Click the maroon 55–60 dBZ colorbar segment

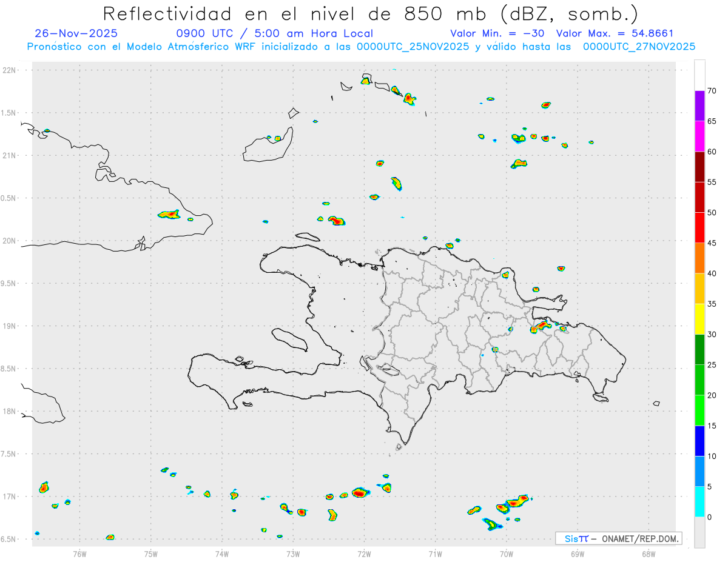(x=699, y=167)
